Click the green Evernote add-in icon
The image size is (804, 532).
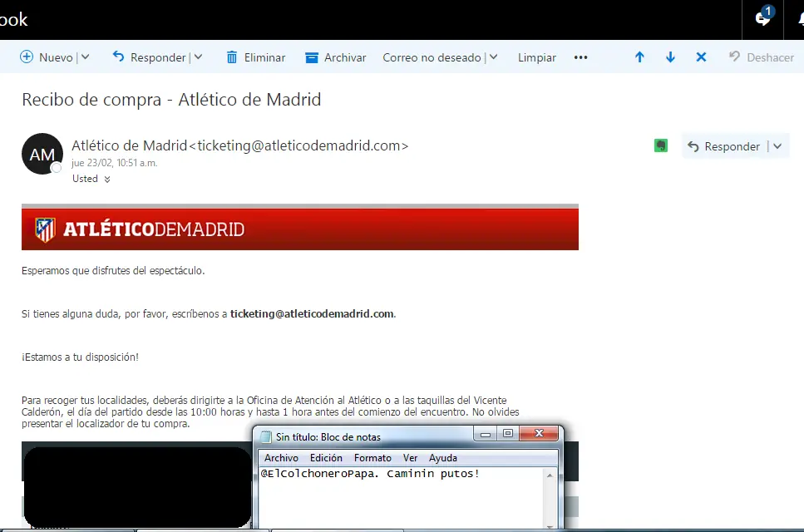click(661, 146)
